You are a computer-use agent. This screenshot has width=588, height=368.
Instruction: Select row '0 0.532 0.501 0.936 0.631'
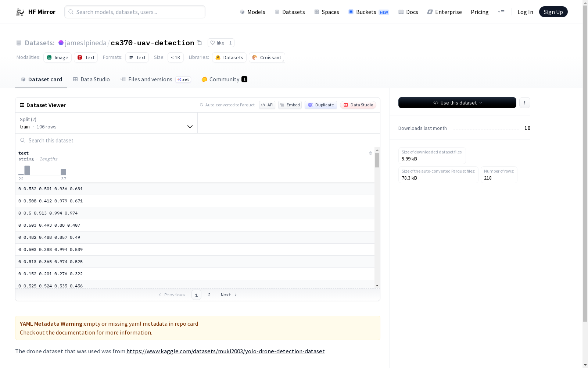[x=195, y=189]
